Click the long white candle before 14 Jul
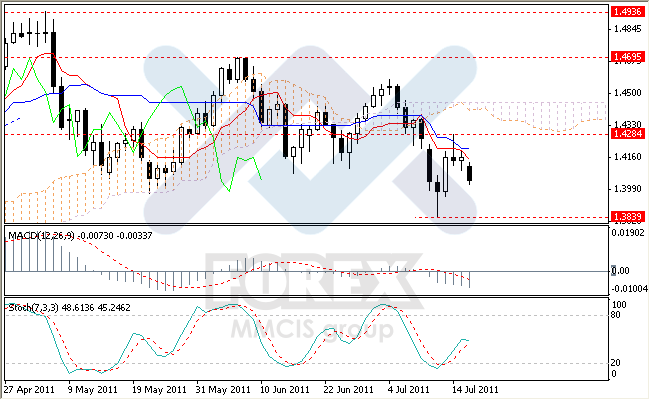The image size is (650, 400). (446, 174)
